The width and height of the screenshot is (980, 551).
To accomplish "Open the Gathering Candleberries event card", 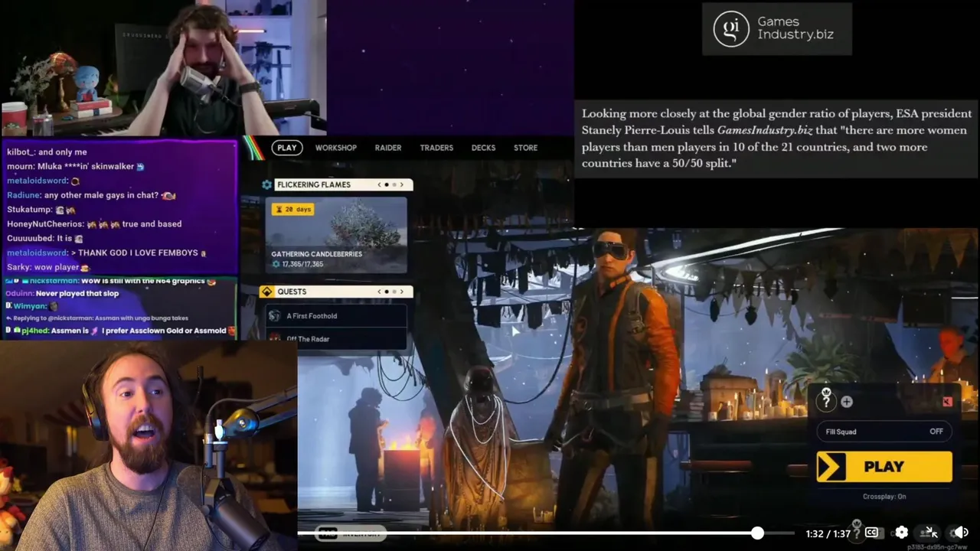I will [336, 234].
